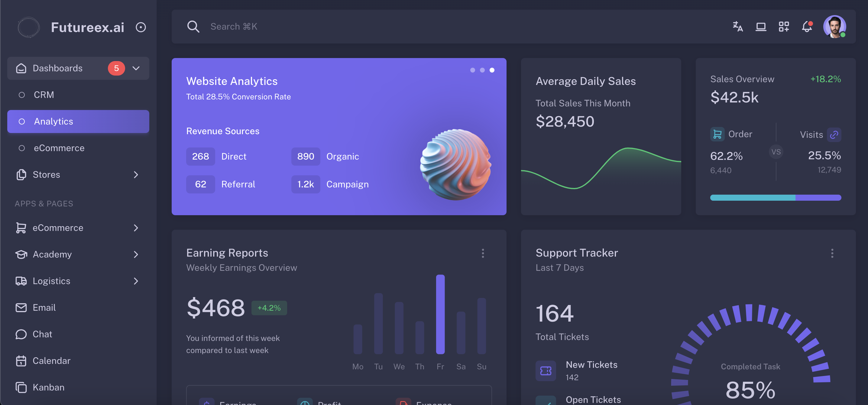Select eCommerce under Dashboards

[78, 148]
